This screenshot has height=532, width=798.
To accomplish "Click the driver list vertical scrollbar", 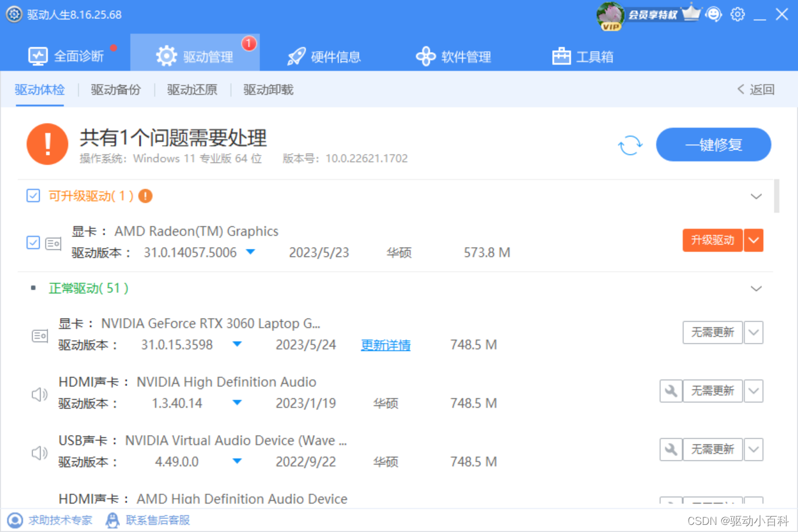I will (777, 196).
